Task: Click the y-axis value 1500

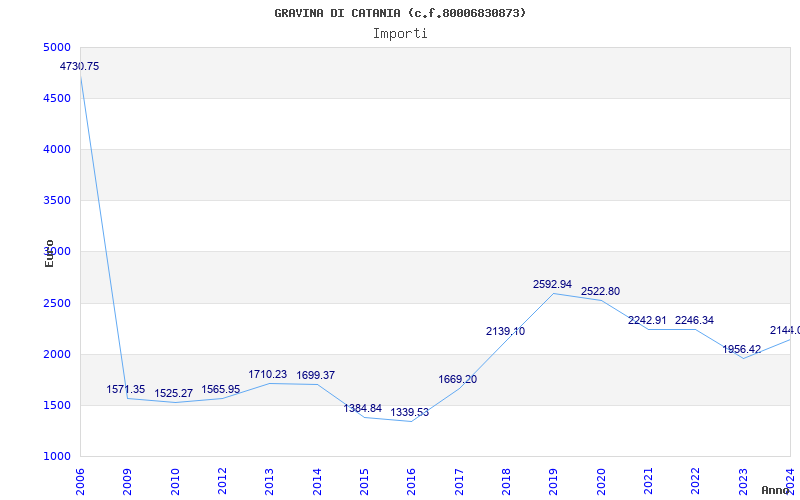Action: coord(57,406)
